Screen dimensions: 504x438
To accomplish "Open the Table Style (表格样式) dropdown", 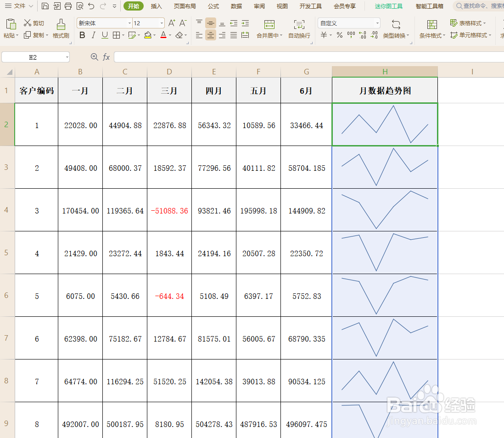I will (x=468, y=23).
